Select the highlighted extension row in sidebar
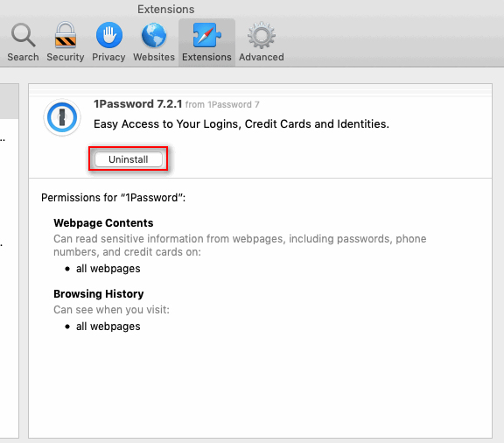 tap(10, 102)
